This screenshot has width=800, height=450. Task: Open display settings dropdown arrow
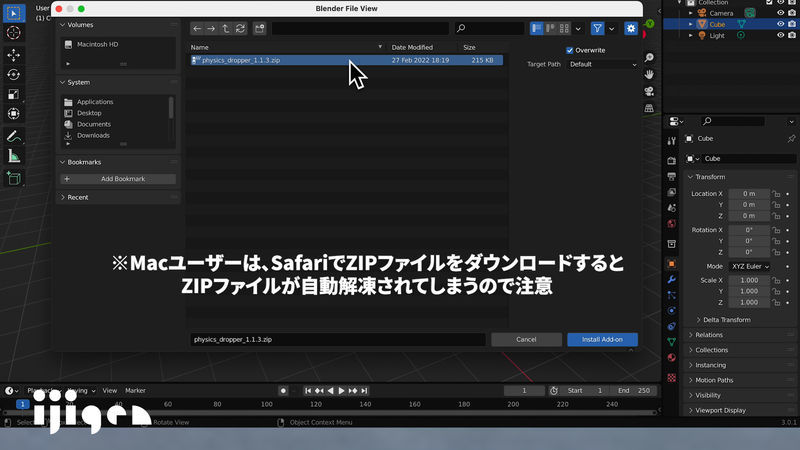(x=578, y=29)
